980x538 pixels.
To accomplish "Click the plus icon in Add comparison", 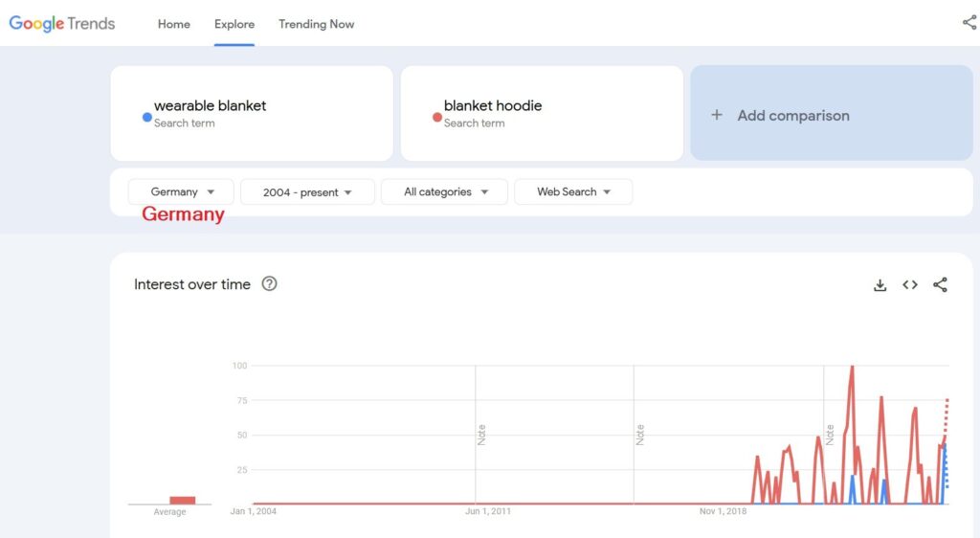I will pyautogui.click(x=716, y=115).
